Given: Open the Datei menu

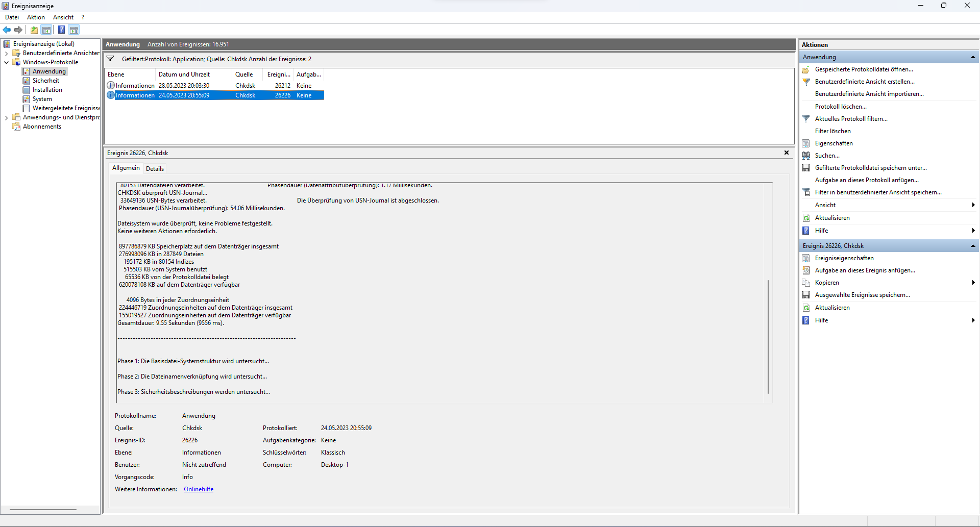Looking at the screenshot, I should click(x=12, y=17).
